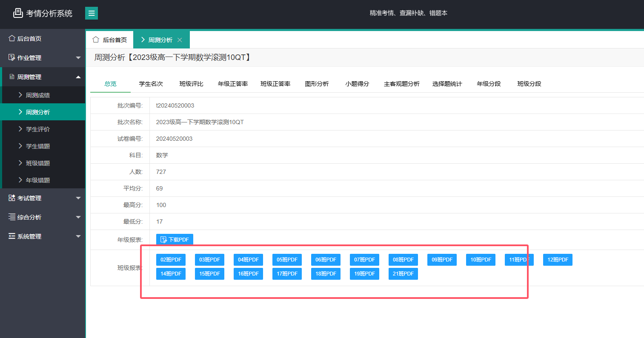Image resolution: width=644 pixels, height=338 pixels.
Task: Switch to the 班级分段 tab
Action: tap(529, 84)
